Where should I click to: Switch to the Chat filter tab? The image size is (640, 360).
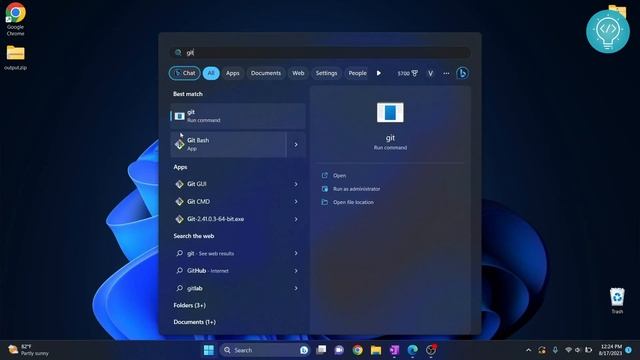184,73
